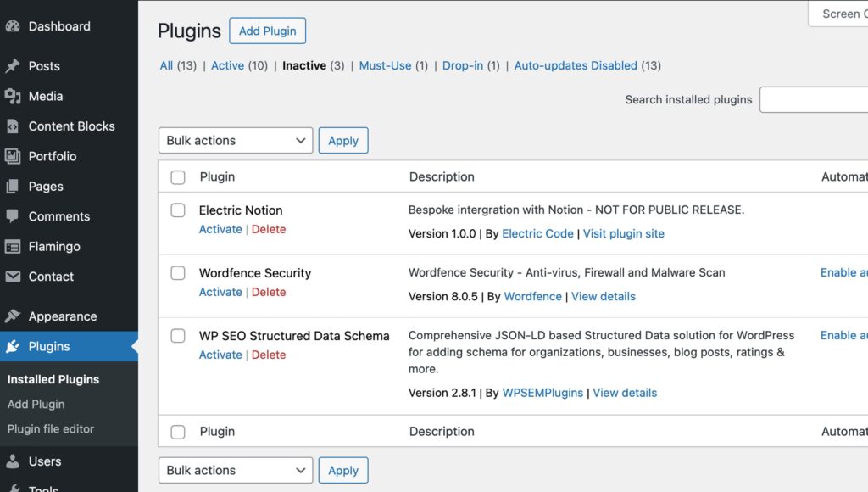Image resolution: width=868 pixels, height=492 pixels.
Task: Show Auto-updates Disabled filter
Action: pos(576,65)
